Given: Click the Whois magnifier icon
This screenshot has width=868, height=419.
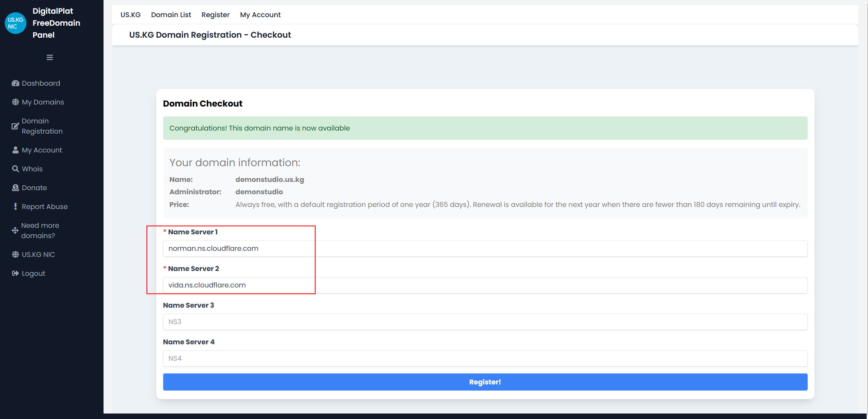Looking at the screenshot, I should pos(15,169).
